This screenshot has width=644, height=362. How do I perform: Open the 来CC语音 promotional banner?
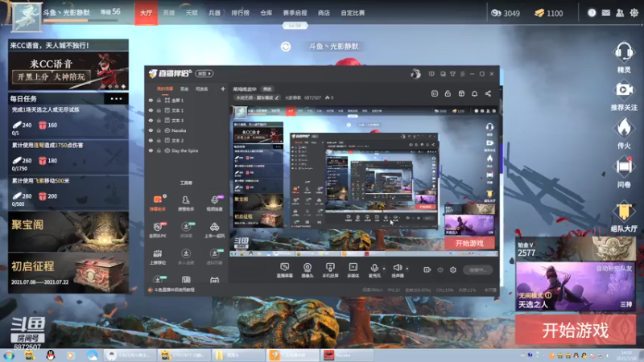[x=68, y=65]
